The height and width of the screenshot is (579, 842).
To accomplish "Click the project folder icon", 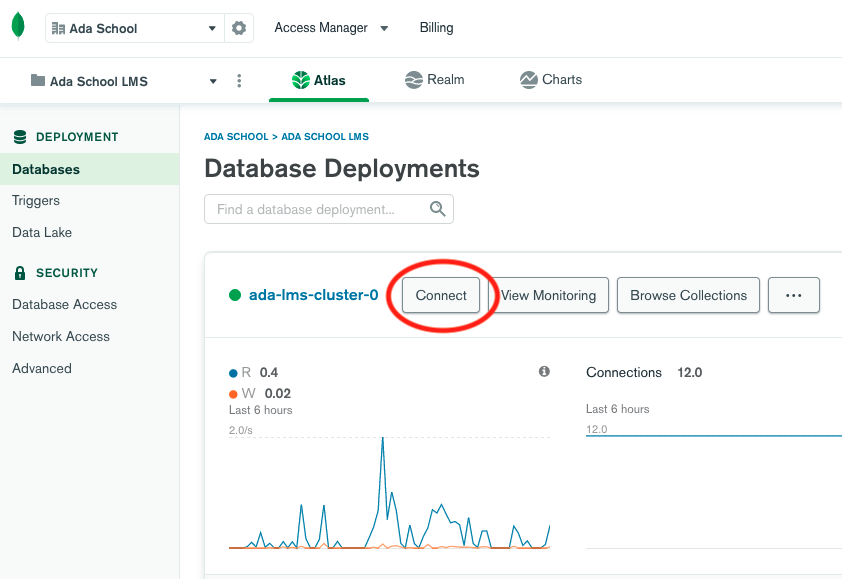I will [x=38, y=80].
